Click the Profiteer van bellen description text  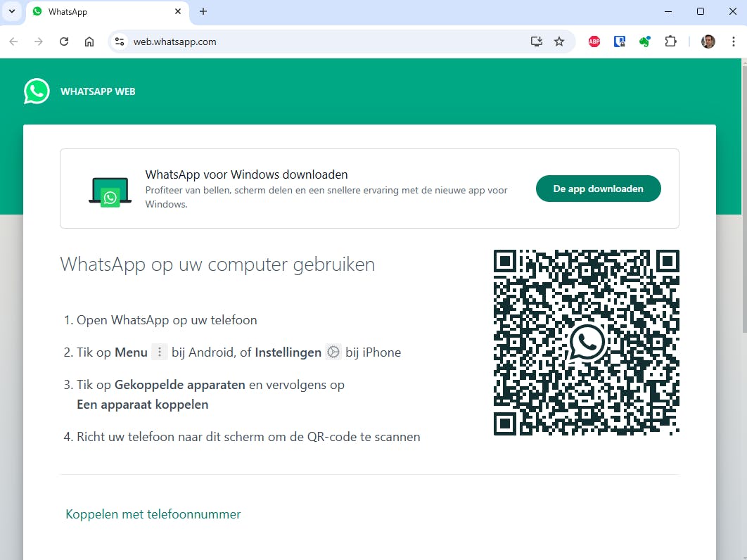326,197
